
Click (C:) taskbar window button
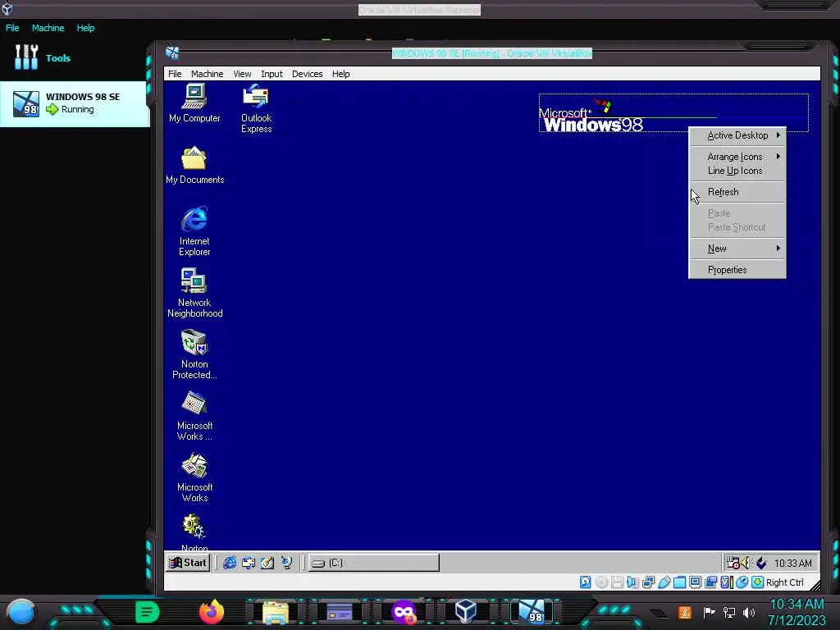(374, 563)
